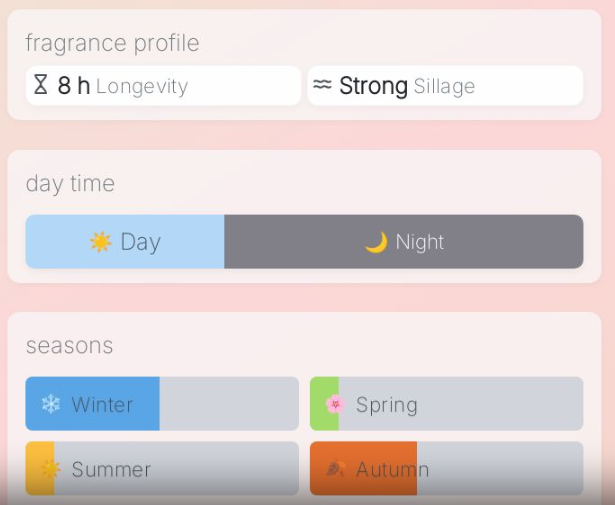Screen dimensions: 615x505
Task: Open the 8 h Longevity box
Action: [163, 86]
